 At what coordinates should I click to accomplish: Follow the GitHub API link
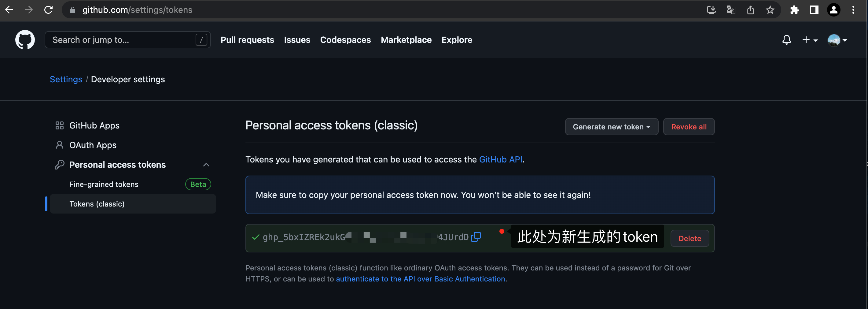(x=500, y=159)
